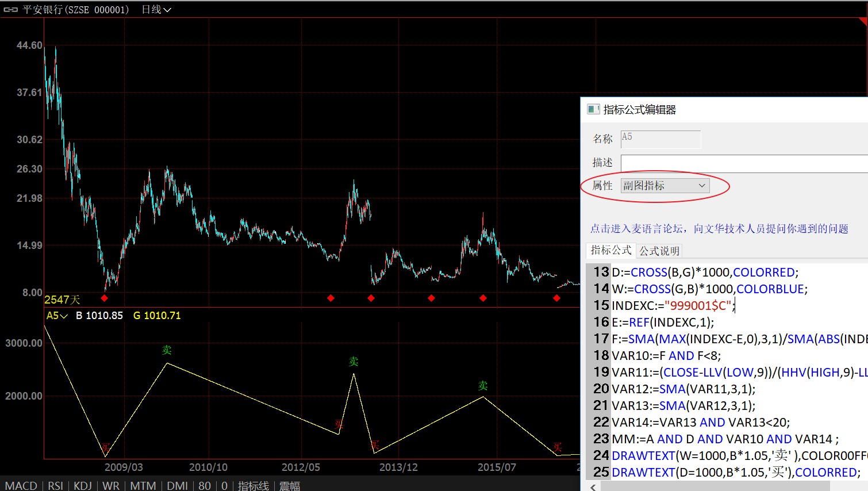Click the red diamond marker below 2012/05

pyautogui.click(x=331, y=298)
